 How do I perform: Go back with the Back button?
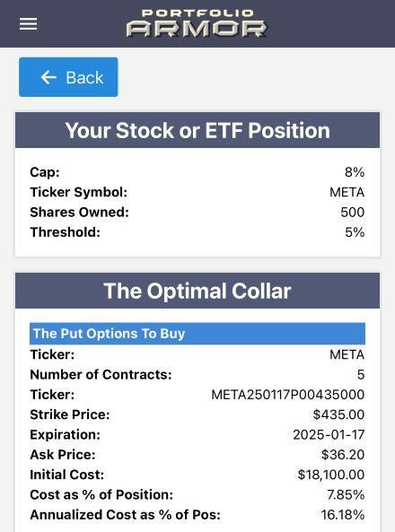pos(68,77)
